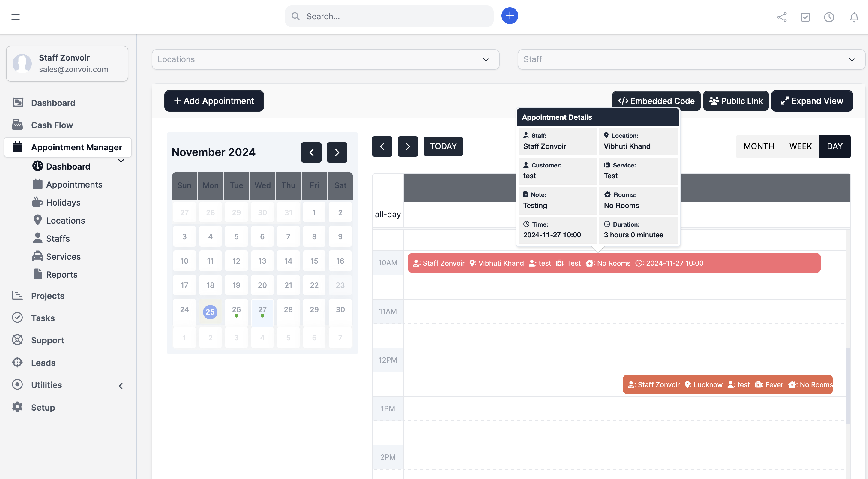Open the Locations filter dropdown

(325, 59)
